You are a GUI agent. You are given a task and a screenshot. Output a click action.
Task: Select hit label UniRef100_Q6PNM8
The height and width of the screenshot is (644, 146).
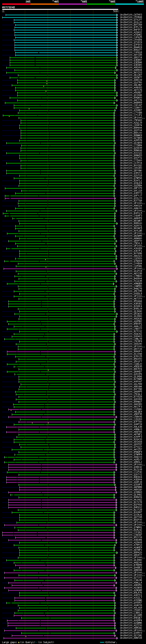[x=131, y=487]
